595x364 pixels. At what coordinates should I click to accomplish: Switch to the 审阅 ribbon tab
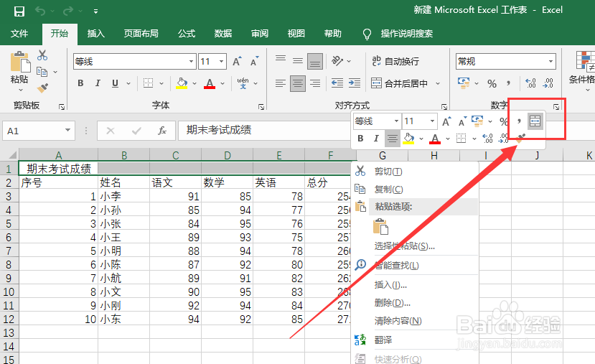(260, 34)
